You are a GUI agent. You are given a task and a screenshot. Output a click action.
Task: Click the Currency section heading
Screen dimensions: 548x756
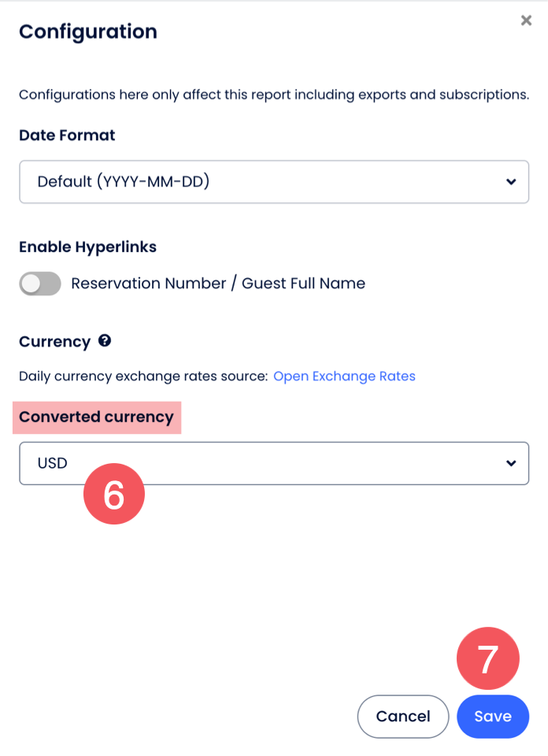click(54, 342)
